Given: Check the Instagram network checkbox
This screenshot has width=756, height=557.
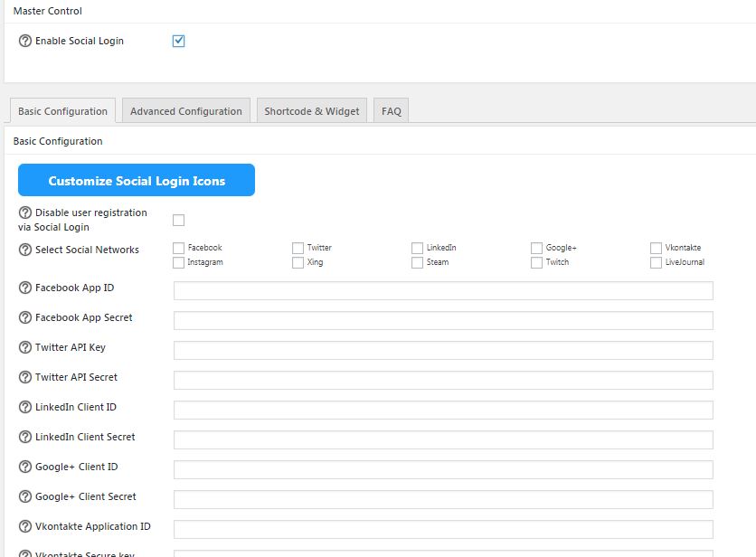Looking at the screenshot, I should point(178,262).
